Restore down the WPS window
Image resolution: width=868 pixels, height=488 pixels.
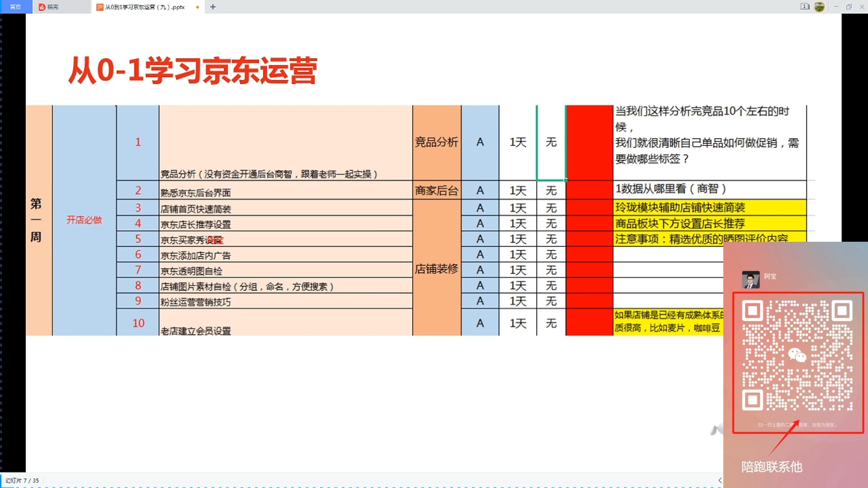[849, 7]
